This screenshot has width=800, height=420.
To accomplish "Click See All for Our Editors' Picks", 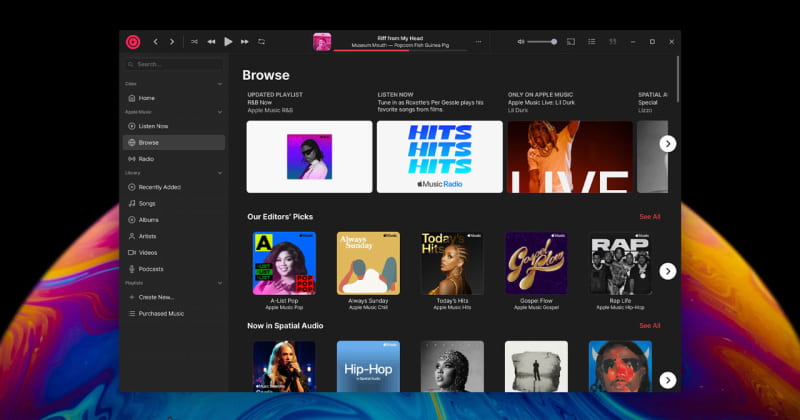I will [x=649, y=216].
